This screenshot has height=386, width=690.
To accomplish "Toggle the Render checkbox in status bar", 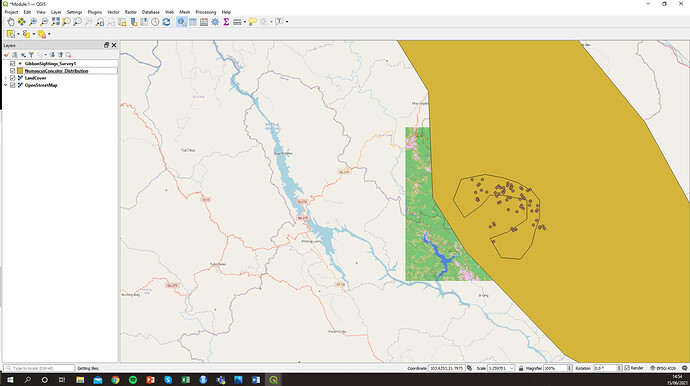I will click(x=627, y=368).
